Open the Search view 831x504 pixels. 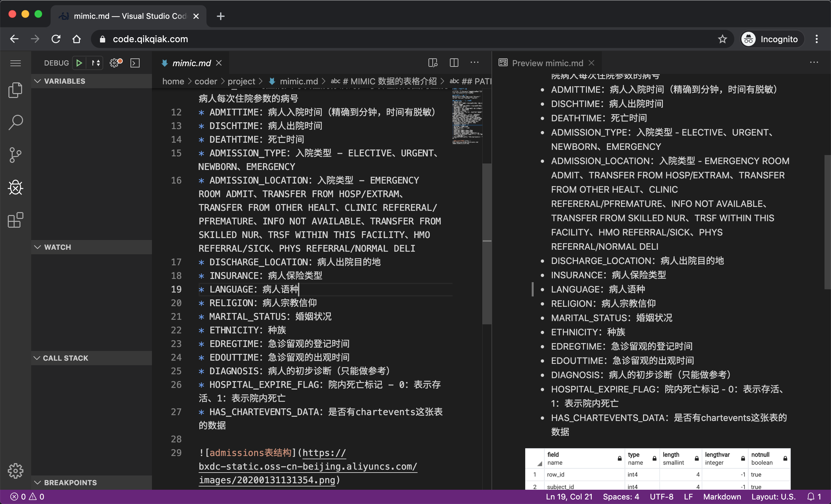(16, 122)
